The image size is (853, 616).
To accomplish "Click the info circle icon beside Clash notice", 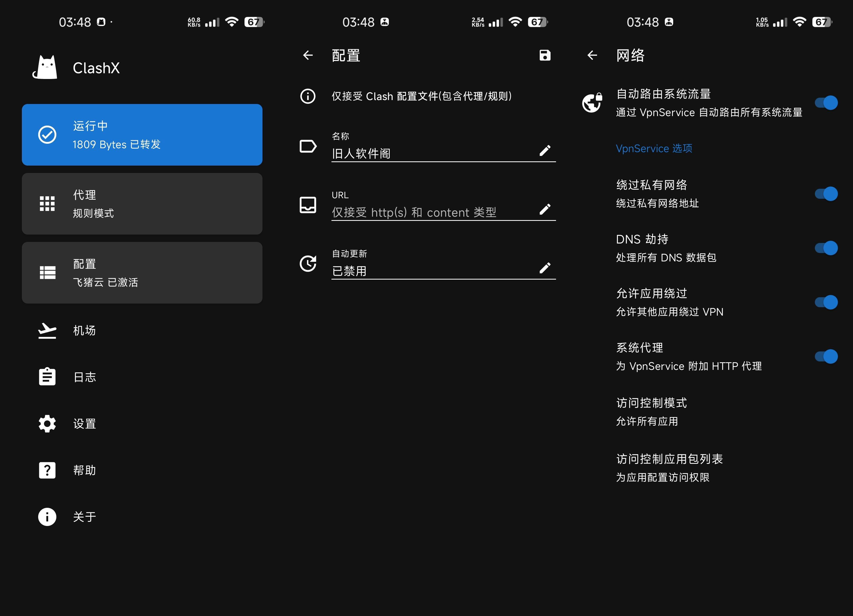I will coord(308,96).
